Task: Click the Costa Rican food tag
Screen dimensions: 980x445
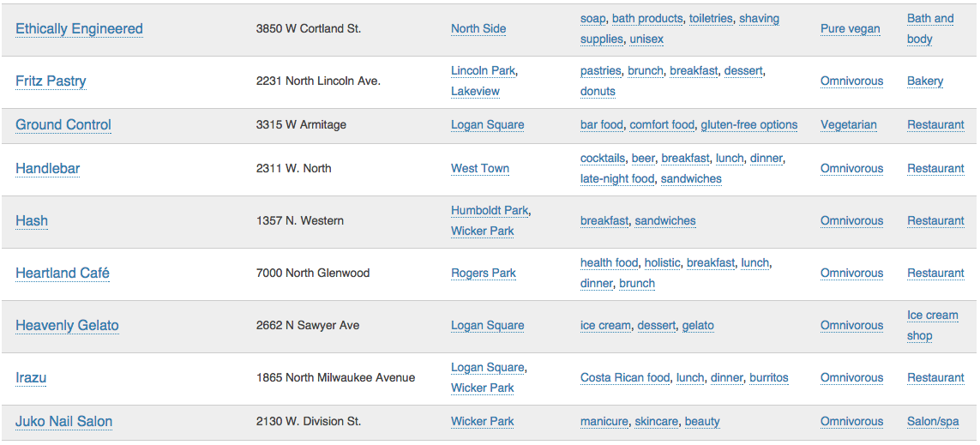Action: click(x=625, y=378)
